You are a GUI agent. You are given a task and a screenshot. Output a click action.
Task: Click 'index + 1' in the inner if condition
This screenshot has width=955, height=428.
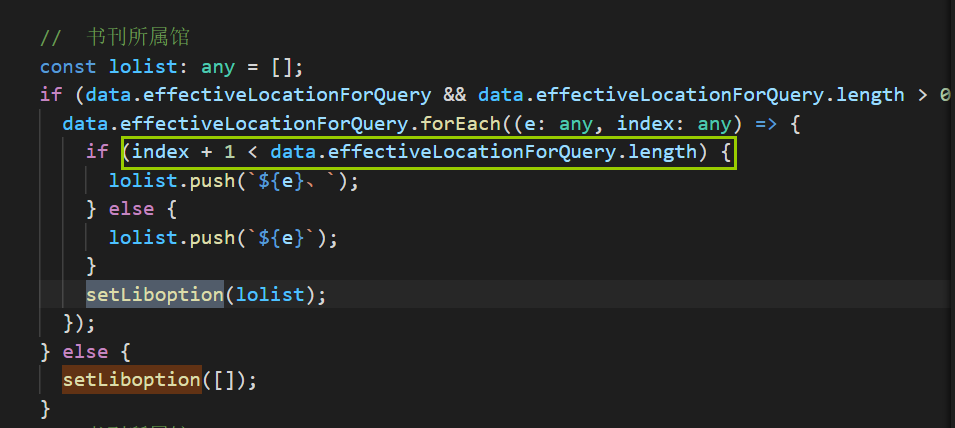click(184, 152)
